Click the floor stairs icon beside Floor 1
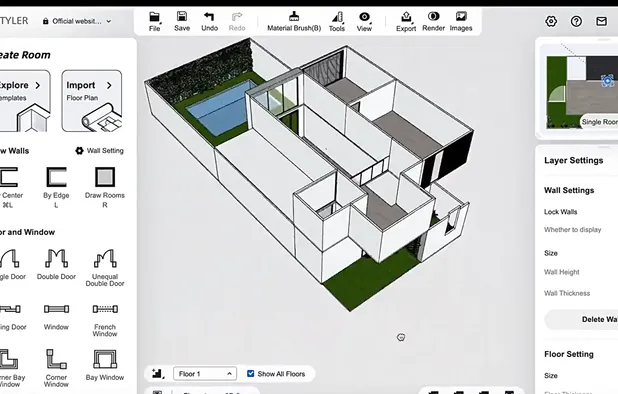The height and width of the screenshot is (394, 618). (x=157, y=374)
